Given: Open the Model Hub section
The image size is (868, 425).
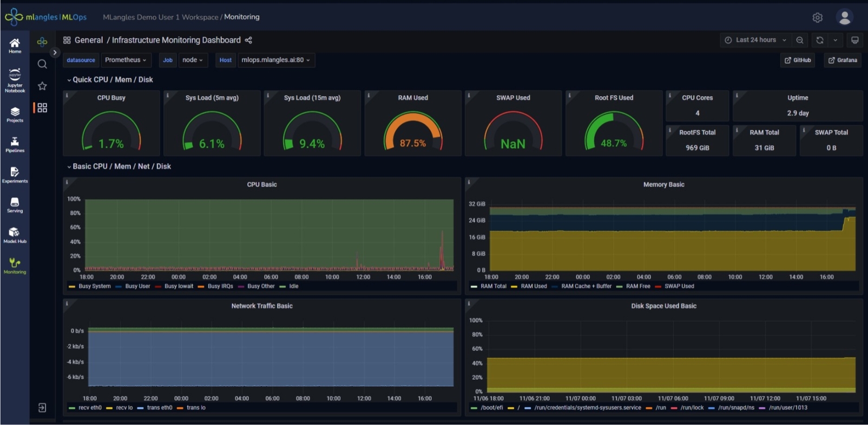Looking at the screenshot, I should (15, 235).
